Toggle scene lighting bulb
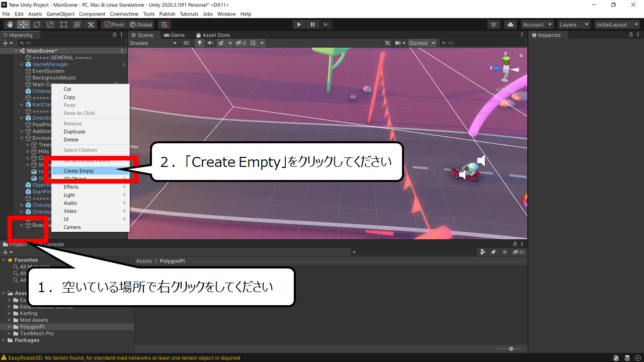The image size is (644, 362). [199, 43]
